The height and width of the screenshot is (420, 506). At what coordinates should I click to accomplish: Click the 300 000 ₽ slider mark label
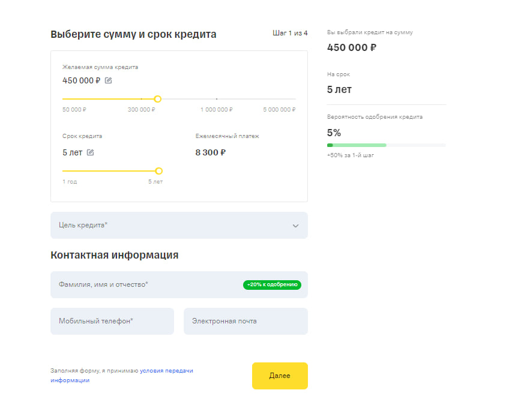142,110
